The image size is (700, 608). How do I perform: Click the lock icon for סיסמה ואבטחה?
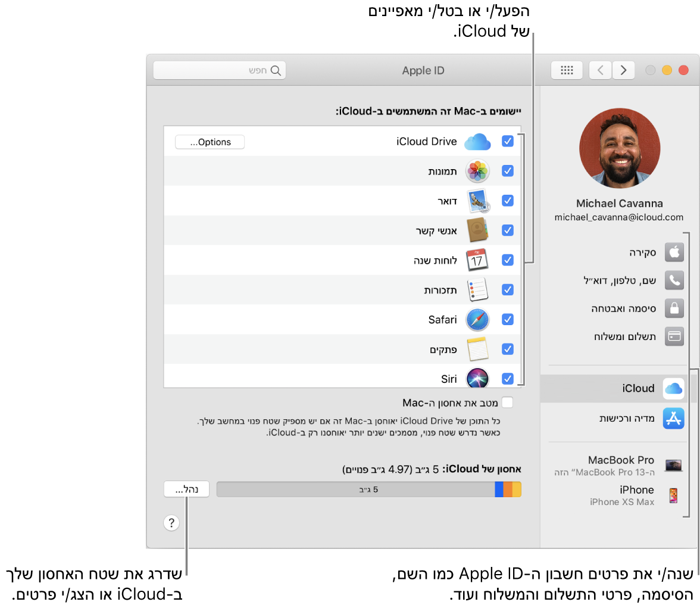pos(674,308)
